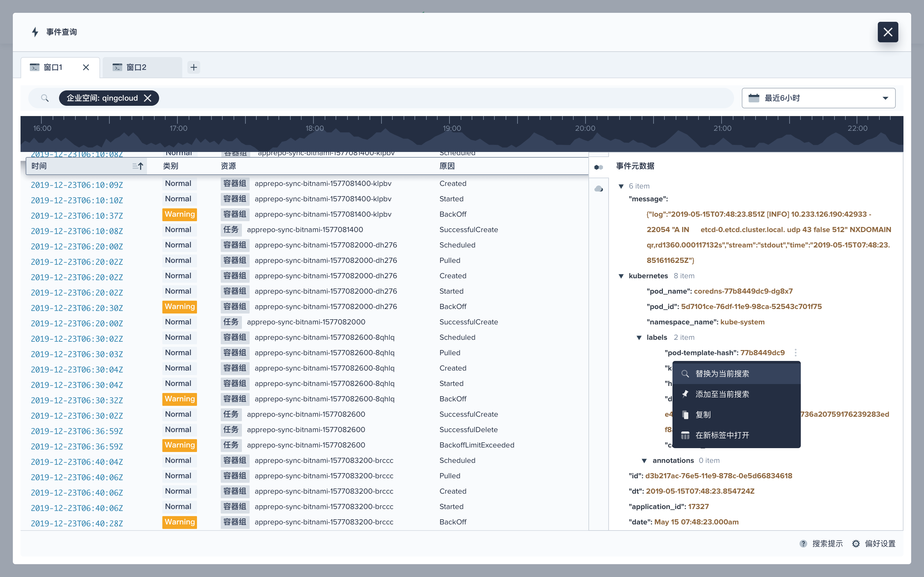Click the hexagon metadata icon in the right sidebar
The height and width of the screenshot is (577, 924).
[599, 167]
